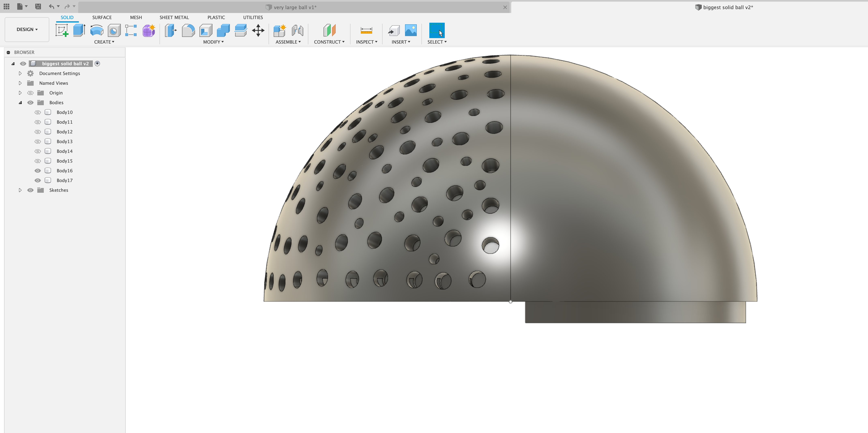Switch to the SHEET METAL tab
The width and height of the screenshot is (868, 433).
pos(174,17)
